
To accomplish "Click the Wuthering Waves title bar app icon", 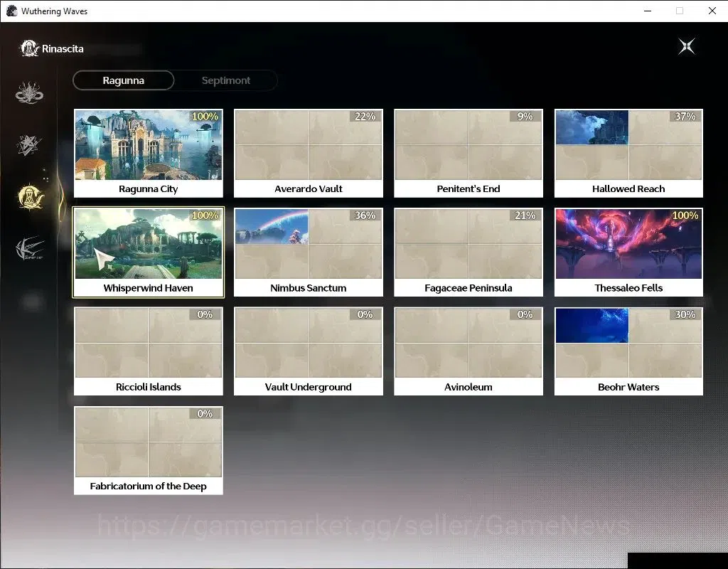I will pyautogui.click(x=11, y=11).
